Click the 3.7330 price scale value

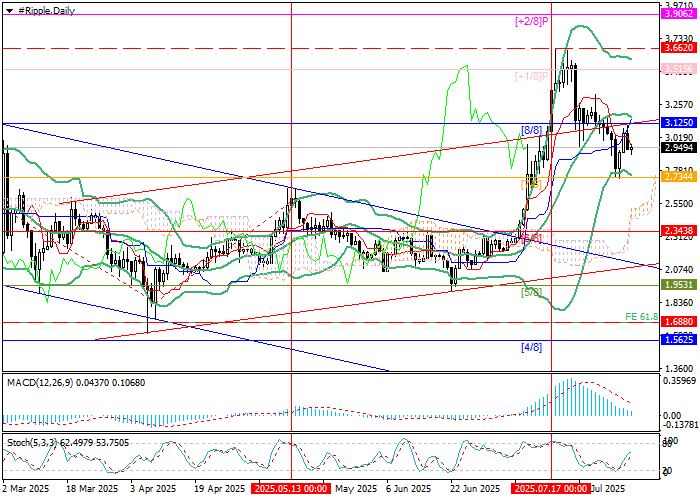pos(679,39)
